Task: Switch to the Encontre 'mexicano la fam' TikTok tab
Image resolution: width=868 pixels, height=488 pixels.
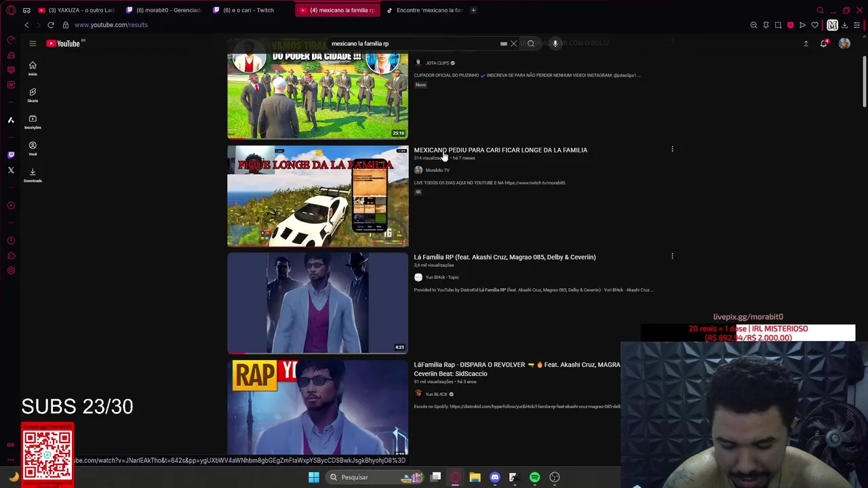Action: 425,10
